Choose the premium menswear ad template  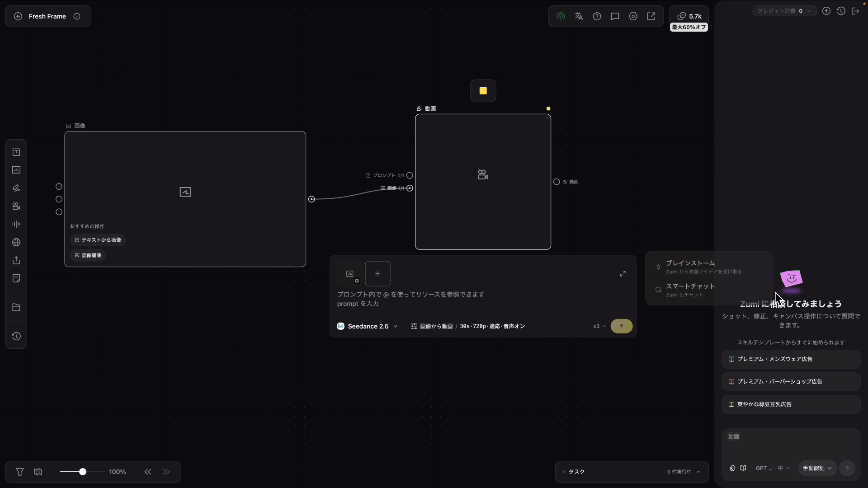pyautogui.click(x=791, y=359)
